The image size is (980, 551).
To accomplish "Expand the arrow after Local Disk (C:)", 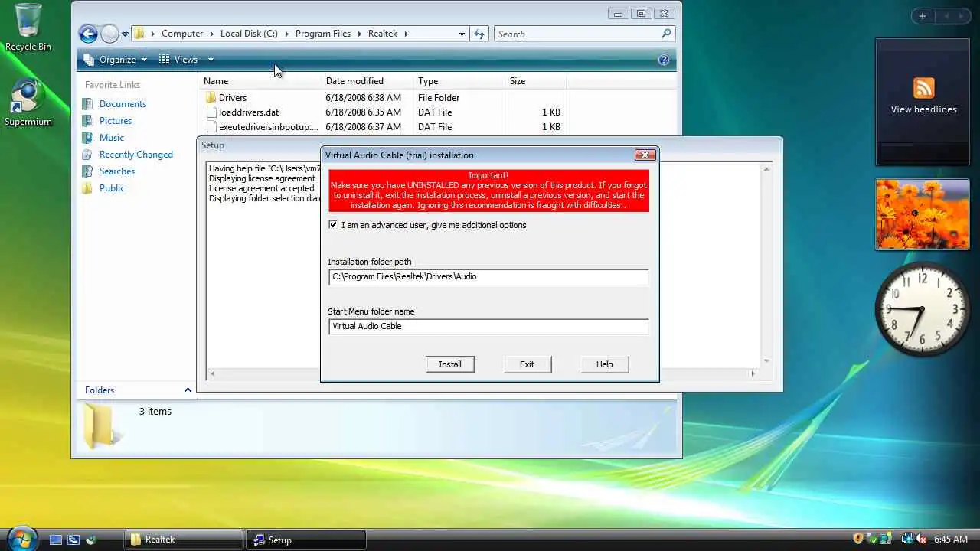I will point(287,34).
